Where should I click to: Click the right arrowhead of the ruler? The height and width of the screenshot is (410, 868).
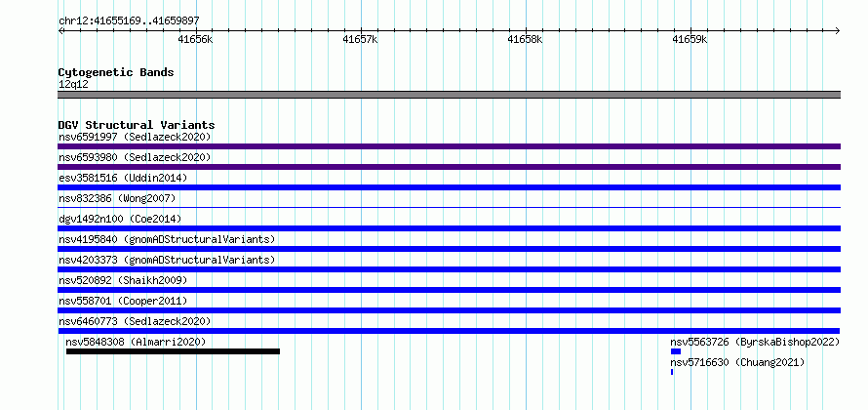(838, 31)
